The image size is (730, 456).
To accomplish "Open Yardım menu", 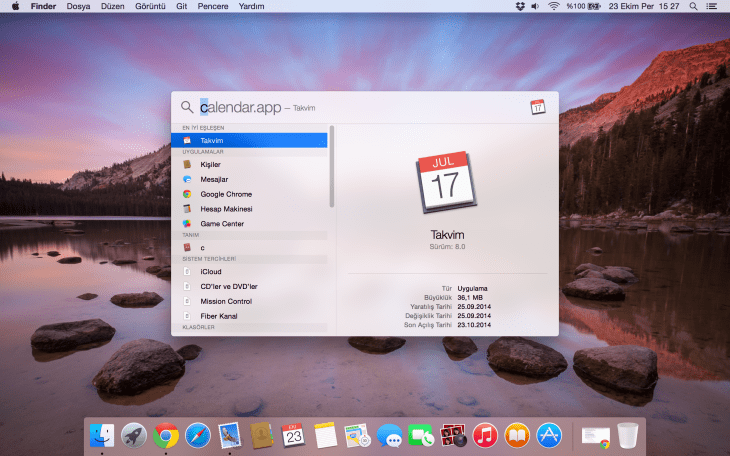I will (251, 6).
